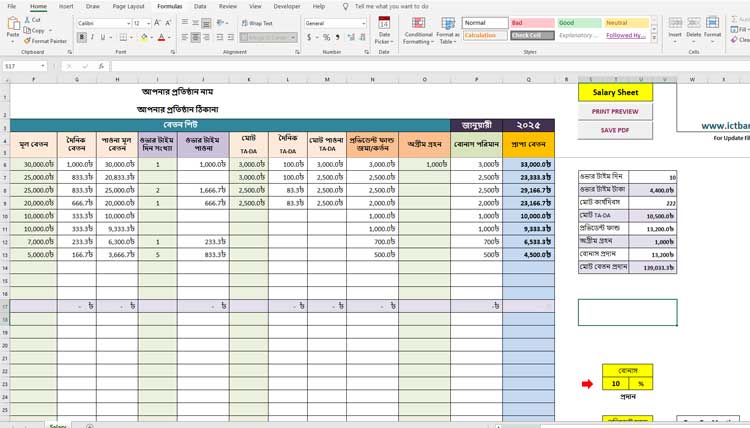
Task: Click the PRINT PREVIEW button
Action: click(615, 111)
